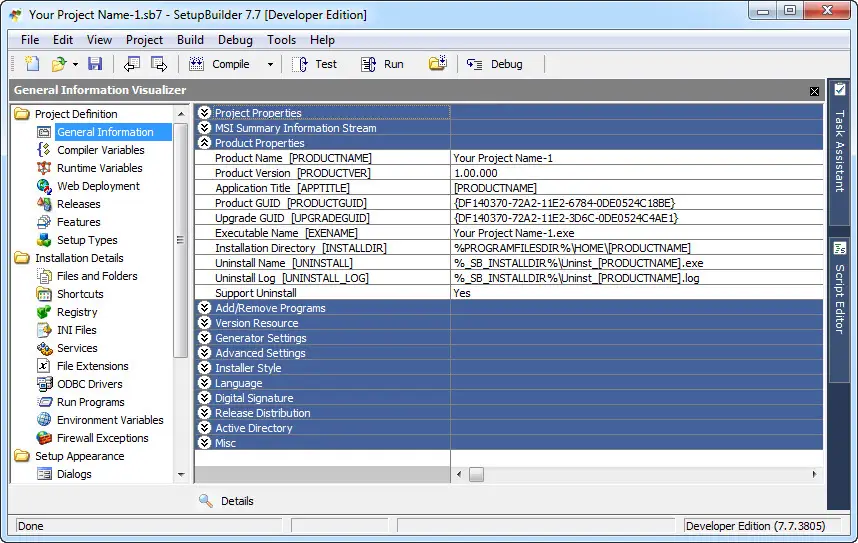
Task: Click the Test toolbar button
Action: click(x=314, y=64)
